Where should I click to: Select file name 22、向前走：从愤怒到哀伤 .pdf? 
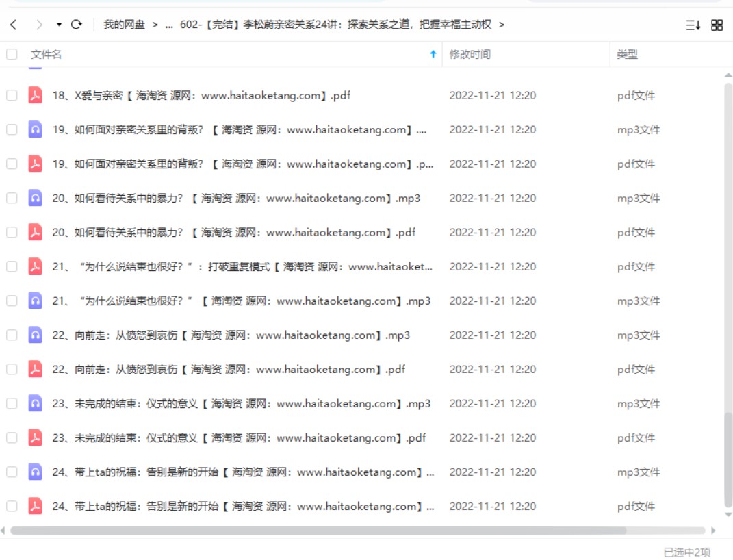[229, 369]
